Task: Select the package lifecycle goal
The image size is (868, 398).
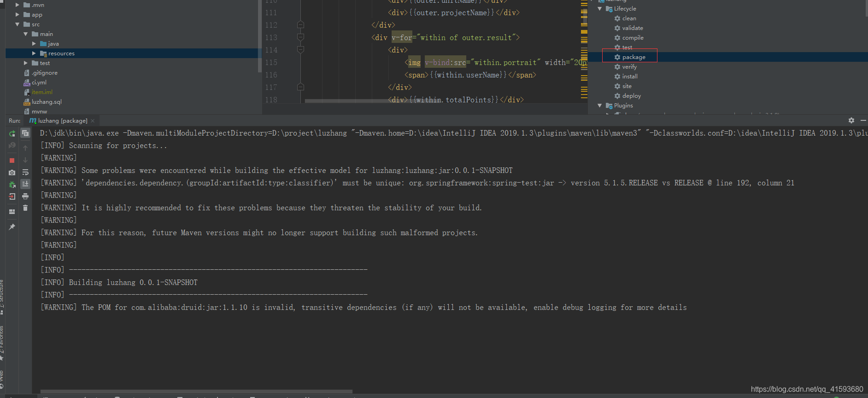Action: (x=633, y=57)
